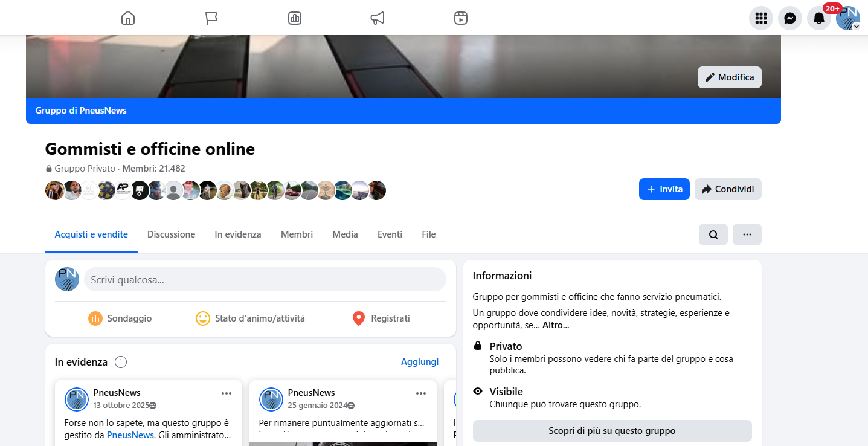Open the Membri tab
868x446 pixels.
(297, 234)
